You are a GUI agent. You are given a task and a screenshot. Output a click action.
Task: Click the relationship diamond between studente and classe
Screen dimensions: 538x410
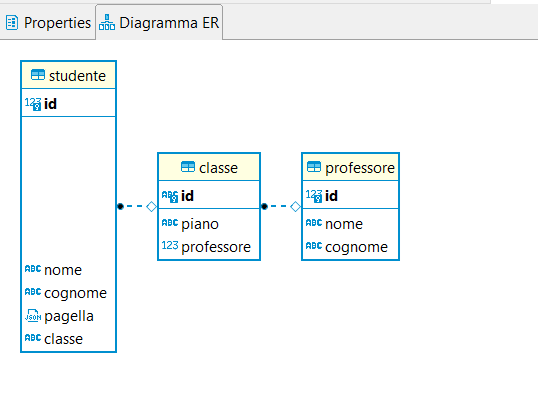pos(151,207)
